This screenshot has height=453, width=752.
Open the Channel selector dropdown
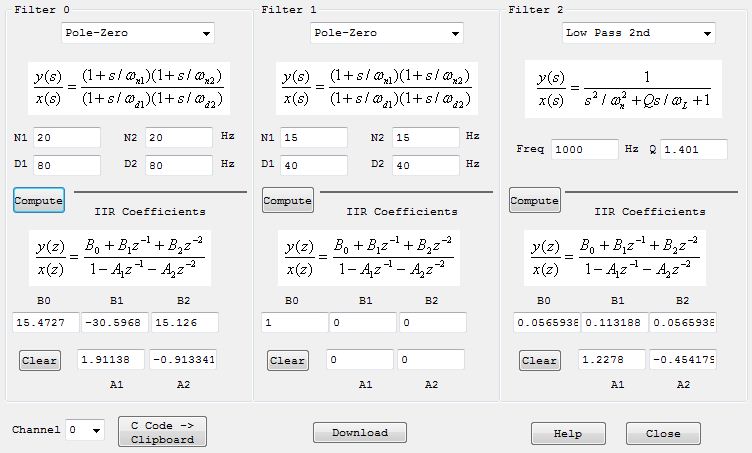click(84, 430)
